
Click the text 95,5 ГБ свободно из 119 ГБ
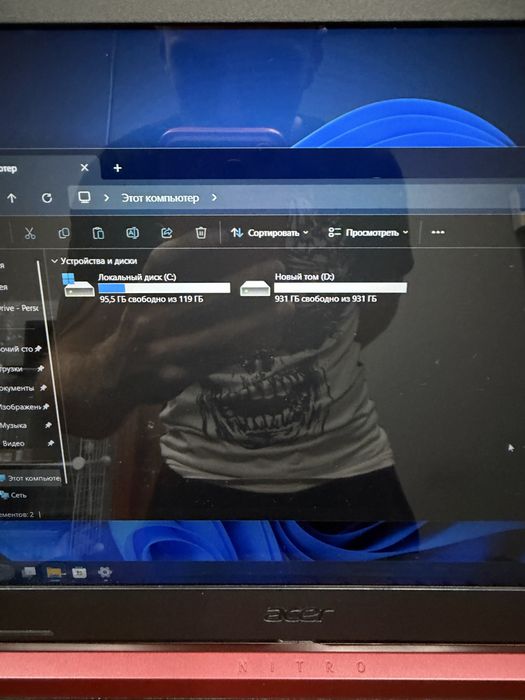151,299
